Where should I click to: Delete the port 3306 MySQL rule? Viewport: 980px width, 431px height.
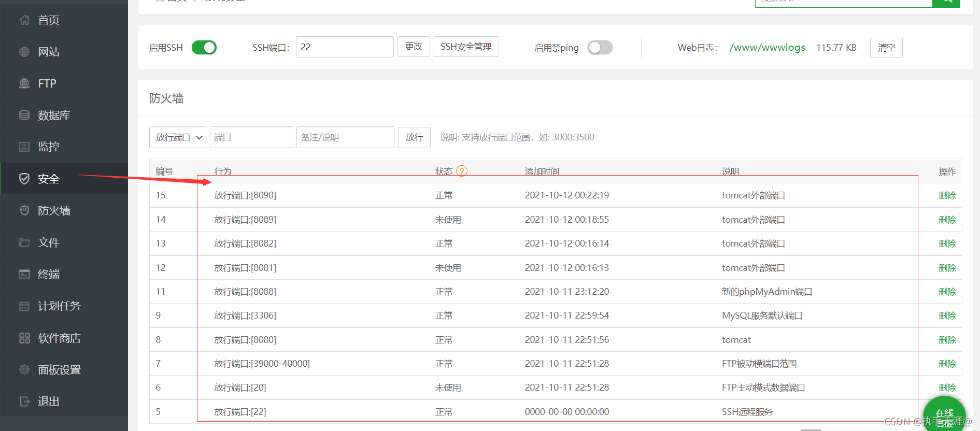(947, 315)
